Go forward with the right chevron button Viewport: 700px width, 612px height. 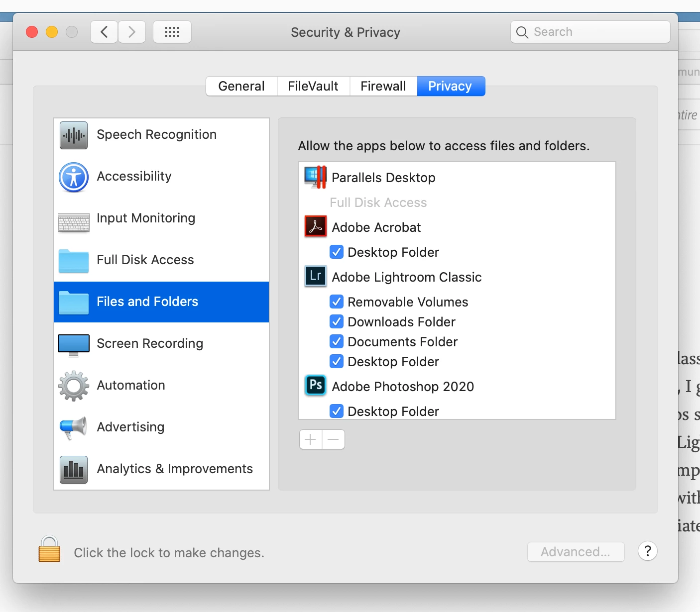pyautogui.click(x=132, y=32)
